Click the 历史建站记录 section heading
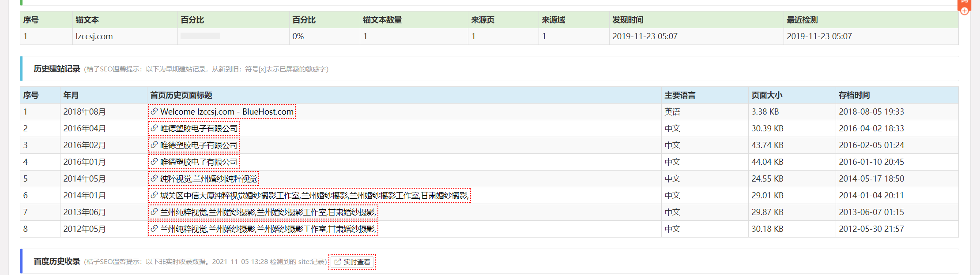Image resolution: width=980 pixels, height=275 pixels. click(x=57, y=69)
